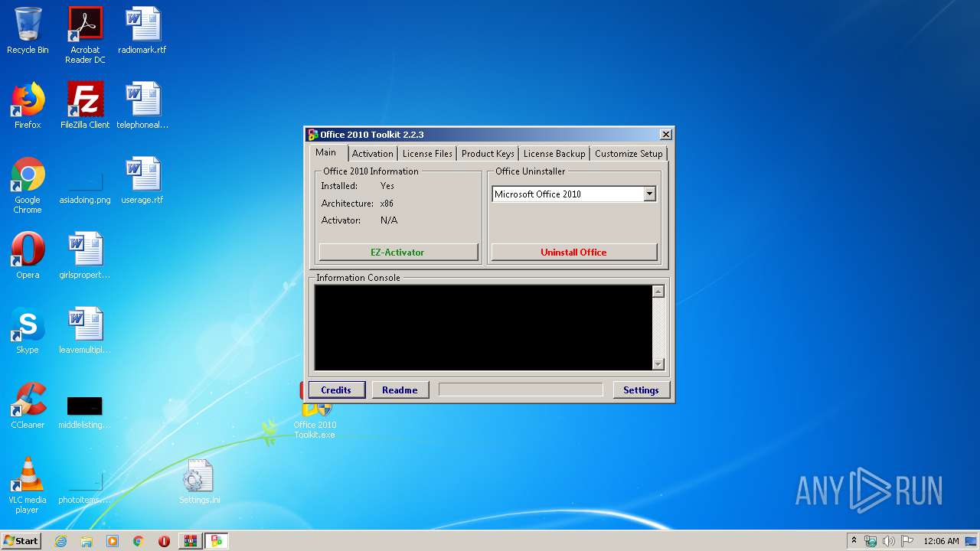This screenshot has width=980, height=551.
Task: Select photoitems... file icon
Action: 85,487
